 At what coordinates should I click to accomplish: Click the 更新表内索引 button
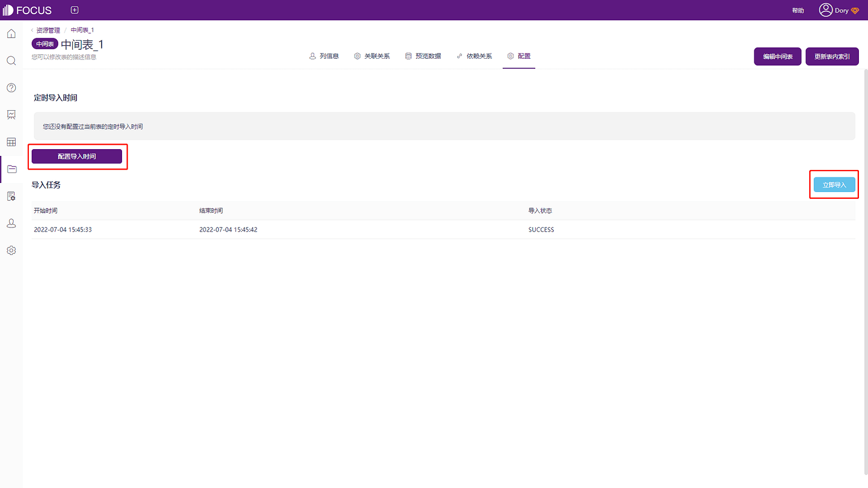(x=832, y=56)
